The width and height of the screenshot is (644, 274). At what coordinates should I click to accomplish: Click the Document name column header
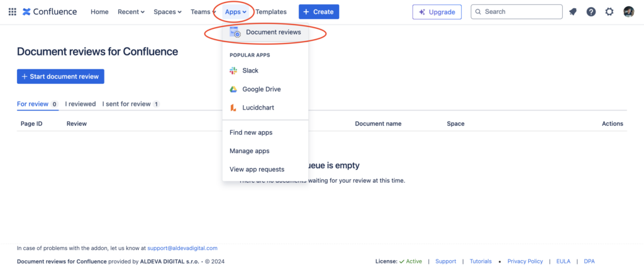click(x=378, y=124)
